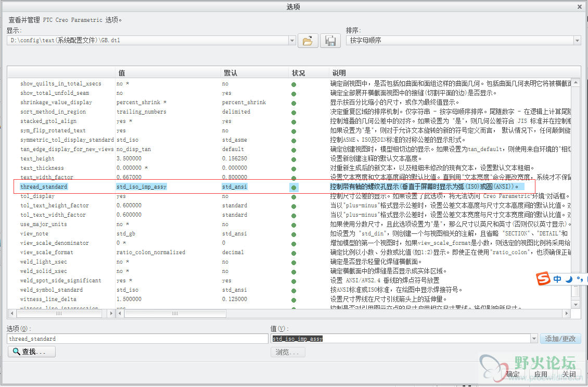Click value std_gb for view_note
The height and width of the screenshot is (387, 588).
click(125, 233)
